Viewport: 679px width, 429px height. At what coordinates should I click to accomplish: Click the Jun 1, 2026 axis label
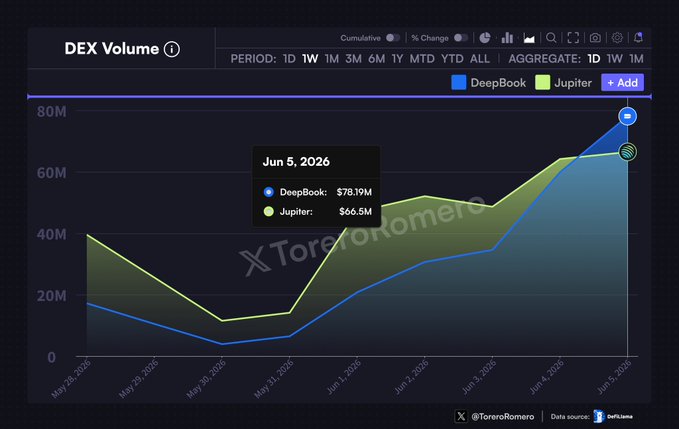344,377
